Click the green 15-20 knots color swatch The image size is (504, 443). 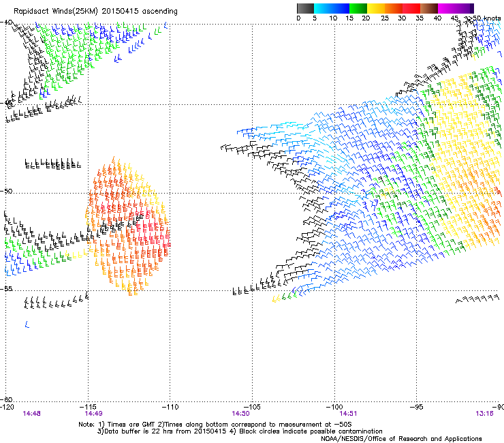coord(358,8)
